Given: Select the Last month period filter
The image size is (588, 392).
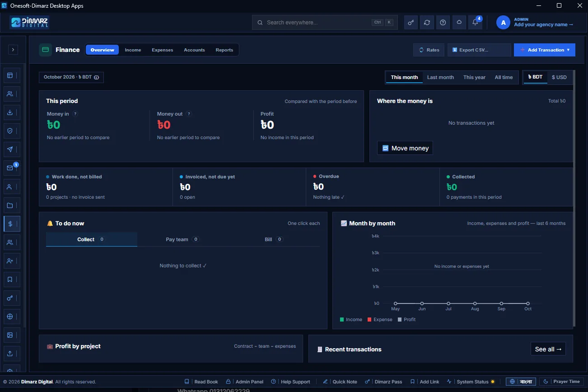Looking at the screenshot, I should 440,77.
